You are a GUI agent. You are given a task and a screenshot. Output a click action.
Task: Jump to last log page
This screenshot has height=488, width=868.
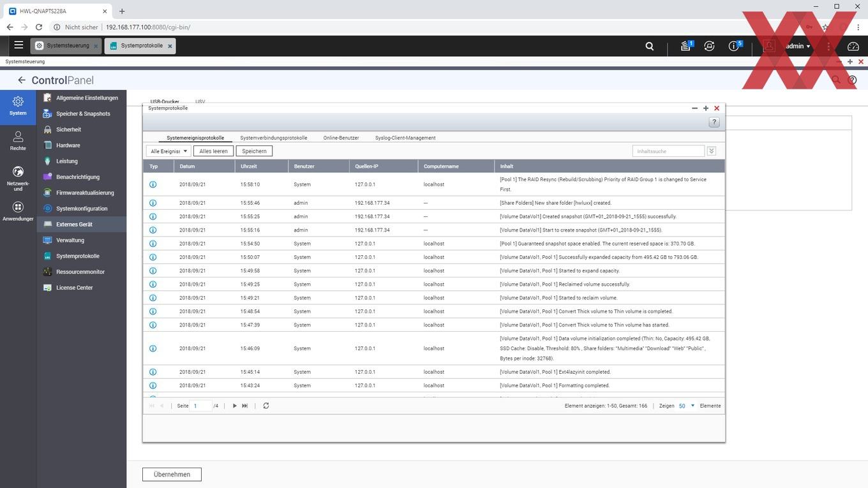pos(244,406)
